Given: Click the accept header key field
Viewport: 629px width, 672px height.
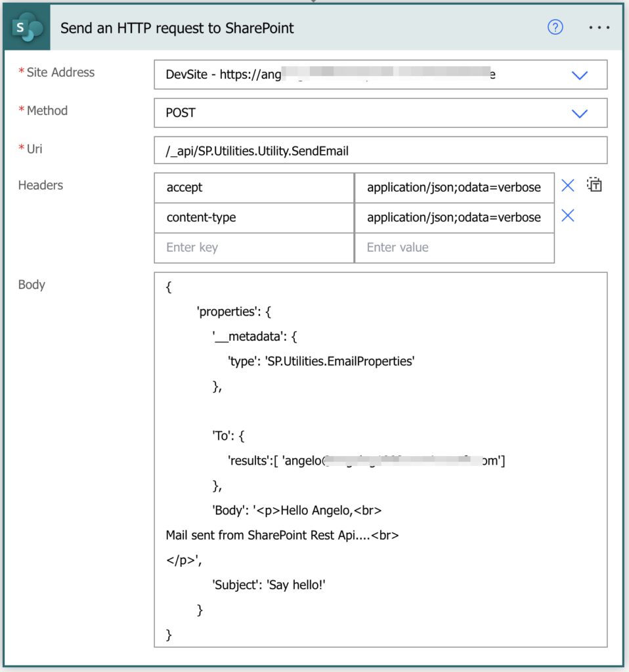Looking at the screenshot, I should pos(254,188).
